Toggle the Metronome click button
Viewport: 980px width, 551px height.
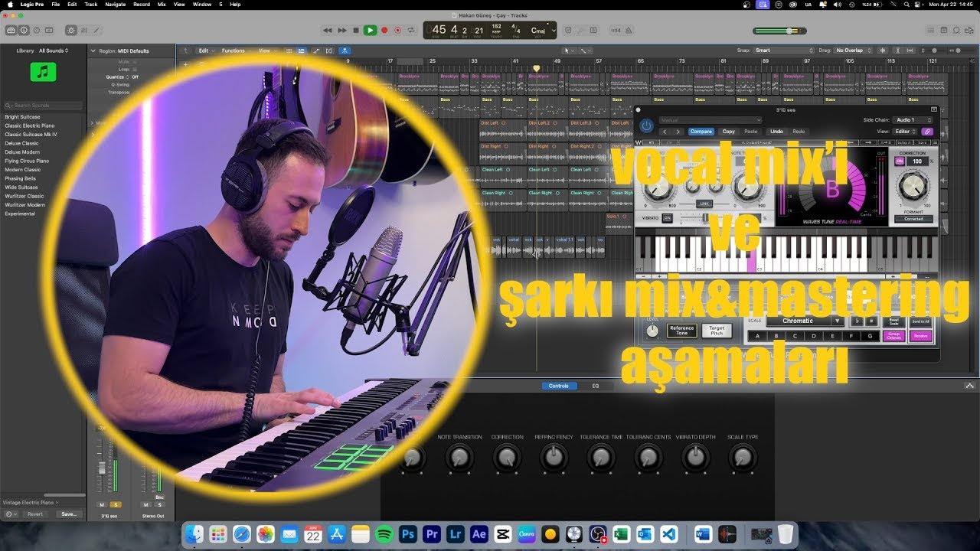(630, 31)
